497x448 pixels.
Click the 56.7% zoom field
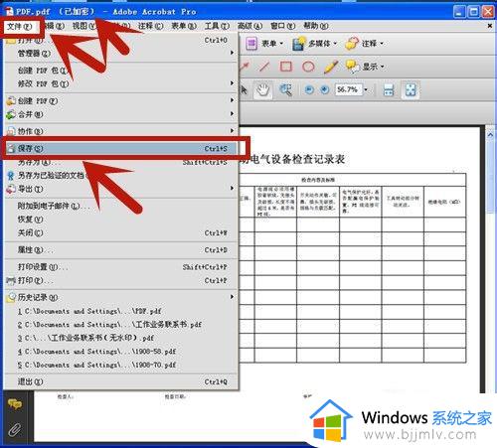coord(348,89)
